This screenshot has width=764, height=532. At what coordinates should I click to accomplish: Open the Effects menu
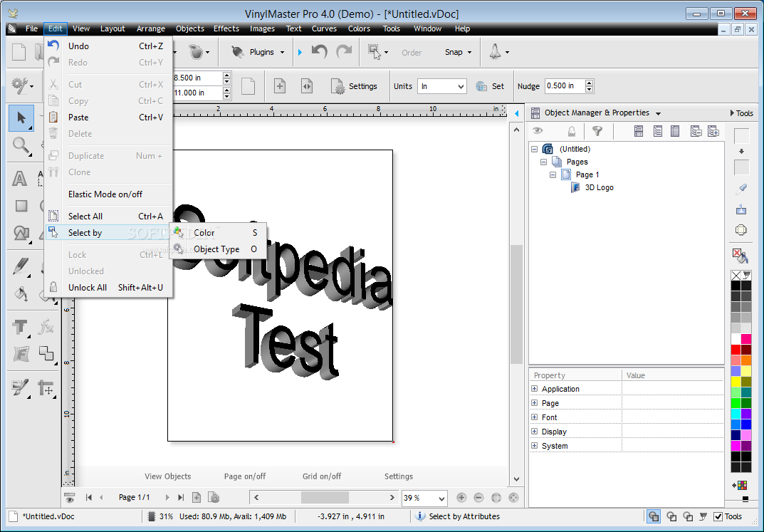[x=226, y=28]
